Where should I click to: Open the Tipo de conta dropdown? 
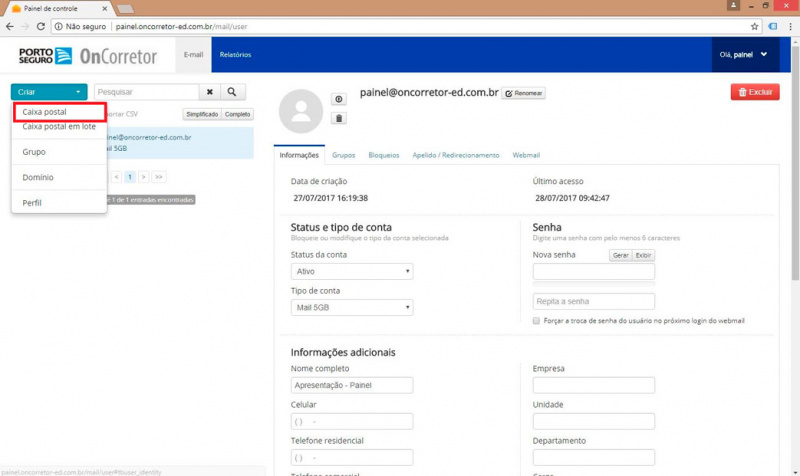(x=352, y=308)
